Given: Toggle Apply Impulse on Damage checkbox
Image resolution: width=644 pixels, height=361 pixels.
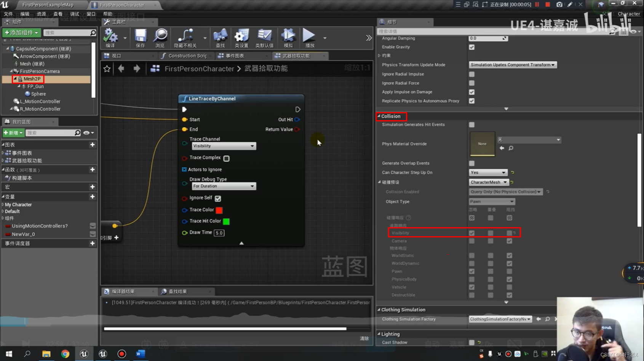Looking at the screenshot, I should tap(472, 92).
